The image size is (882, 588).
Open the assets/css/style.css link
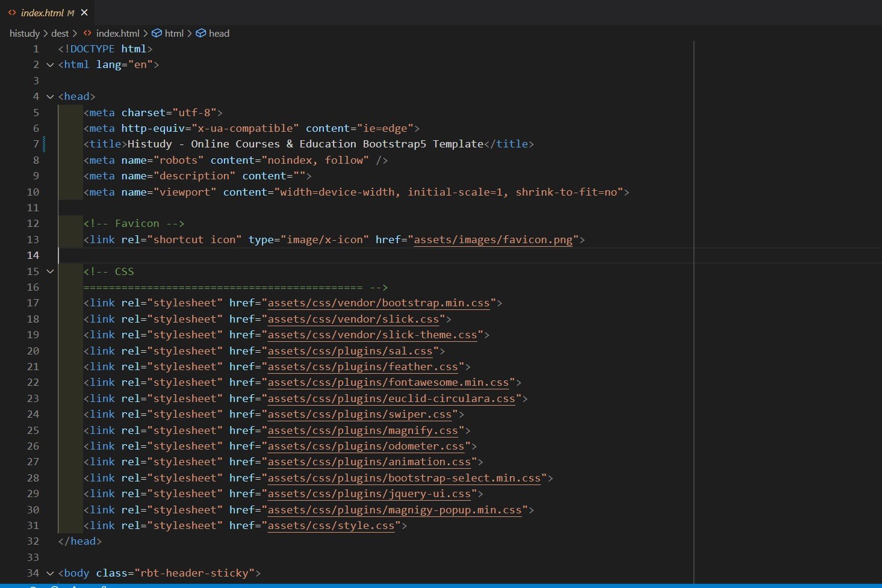(331, 526)
